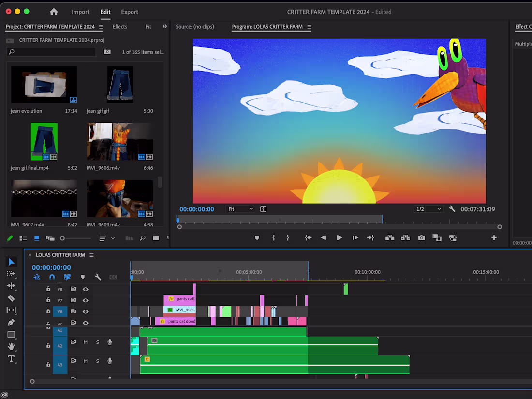Screen dimensions: 532x399
Task: Solo the A3 audio track
Action: (98, 361)
